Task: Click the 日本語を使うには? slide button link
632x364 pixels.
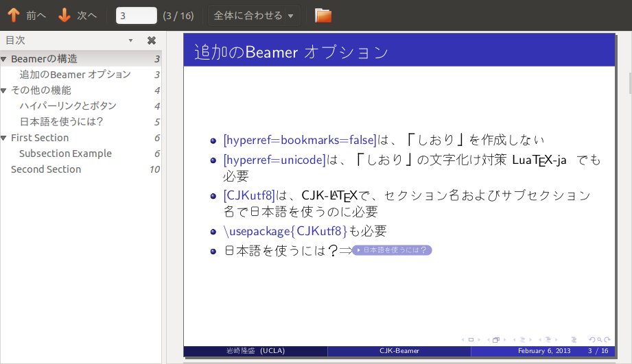Action: tap(393, 250)
